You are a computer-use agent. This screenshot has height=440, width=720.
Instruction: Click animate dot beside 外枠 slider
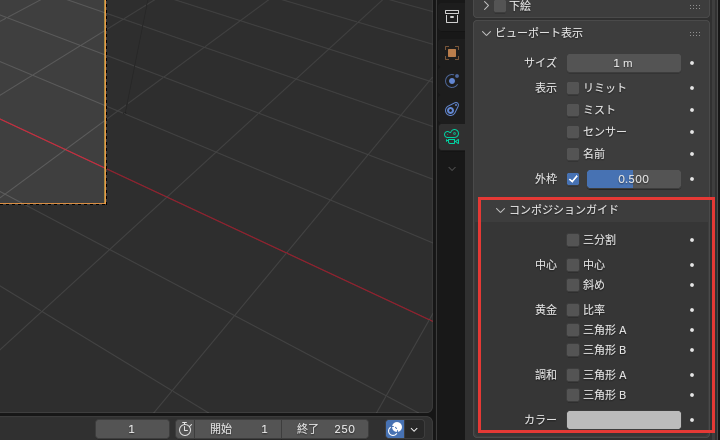[x=692, y=179]
